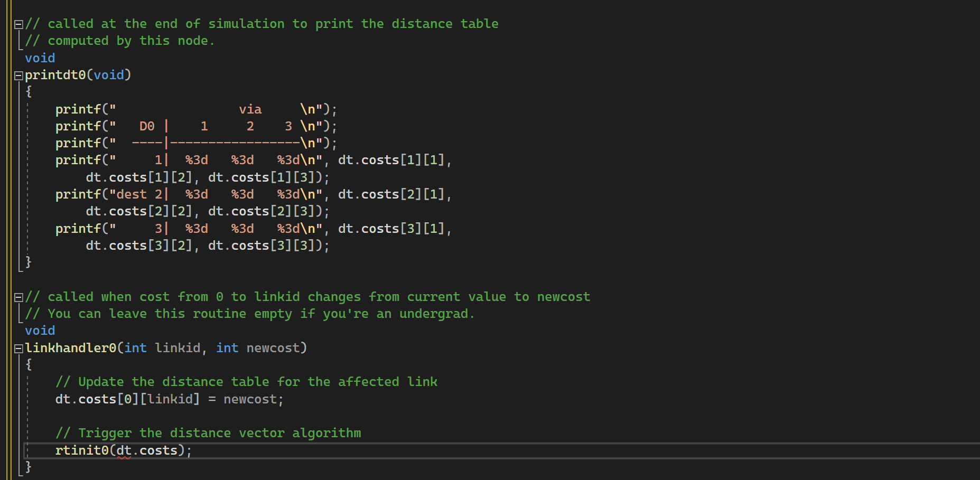Click the comment "Trigger the distance vector algorithm"
Screen dimensions: 980x480
208,433
